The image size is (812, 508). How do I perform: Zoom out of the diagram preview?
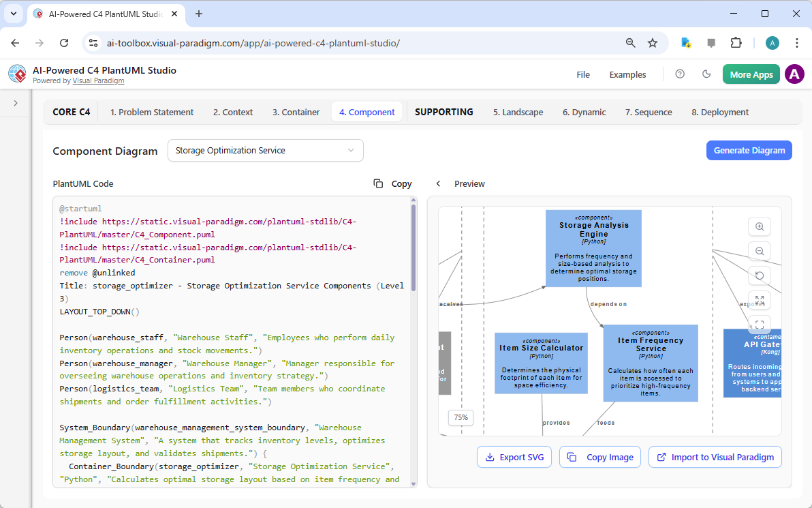tap(760, 251)
